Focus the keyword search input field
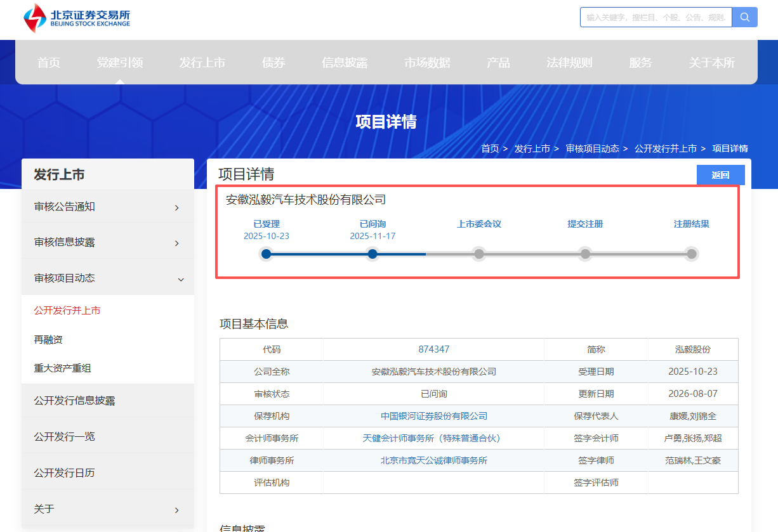 pos(656,17)
